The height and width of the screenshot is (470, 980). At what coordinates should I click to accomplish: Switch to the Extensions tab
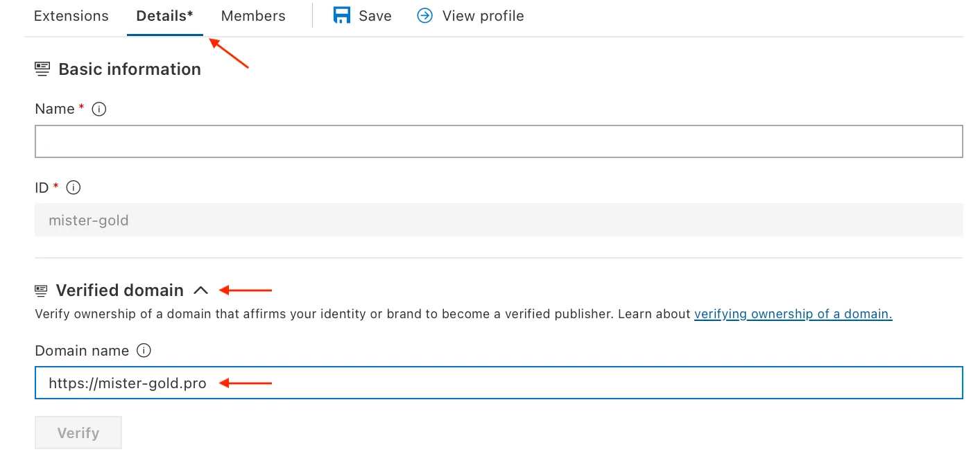coord(71,15)
